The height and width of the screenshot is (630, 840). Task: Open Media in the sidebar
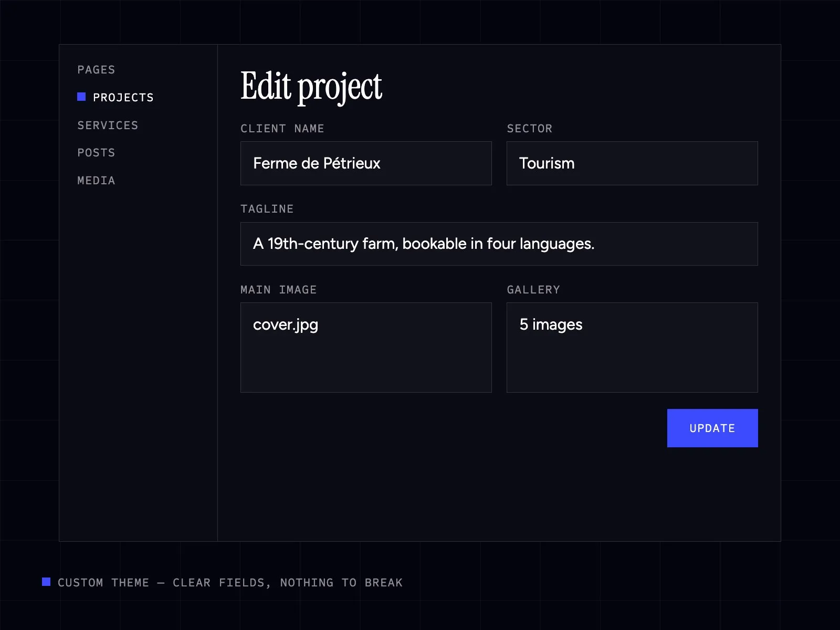pyautogui.click(x=96, y=181)
